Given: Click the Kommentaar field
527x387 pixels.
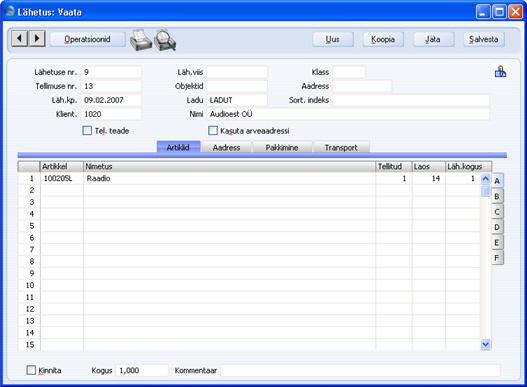Looking at the screenshot, I should [x=360, y=370].
